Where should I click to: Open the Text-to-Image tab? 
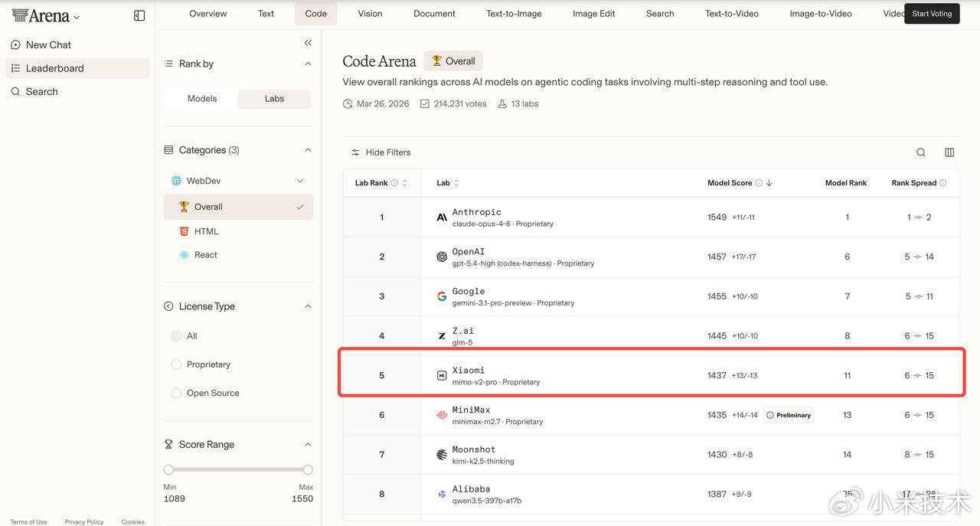tap(514, 14)
